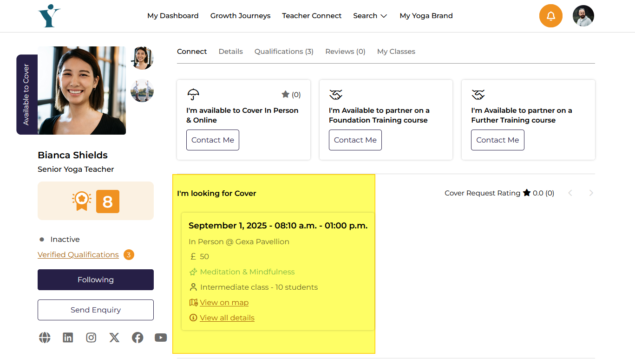Image resolution: width=635 pixels, height=364 pixels.
Task: Click Contact Me on Cover card
Action: click(x=213, y=140)
